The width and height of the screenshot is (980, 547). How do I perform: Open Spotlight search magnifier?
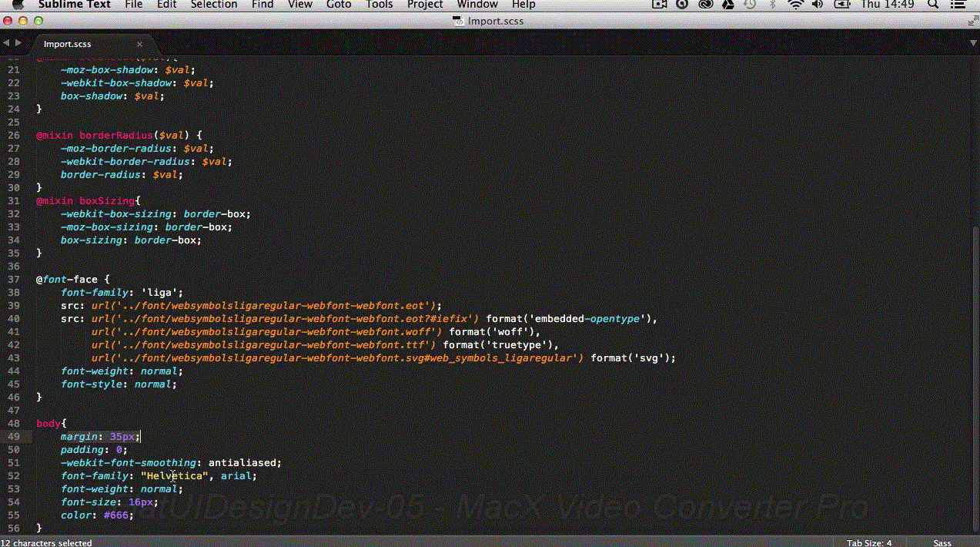click(933, 5)
